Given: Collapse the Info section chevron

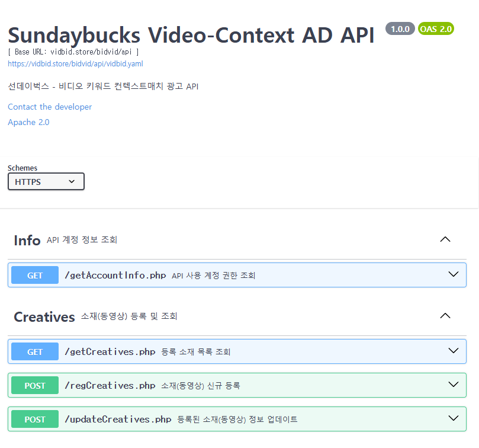Looking at the screenshot, I should click(445, 239).
